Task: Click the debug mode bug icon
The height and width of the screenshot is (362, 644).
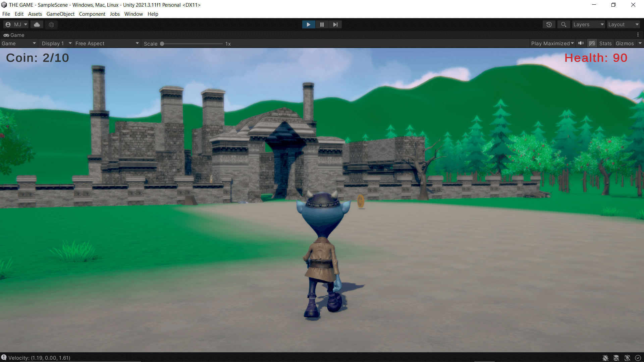Action: 605,358
